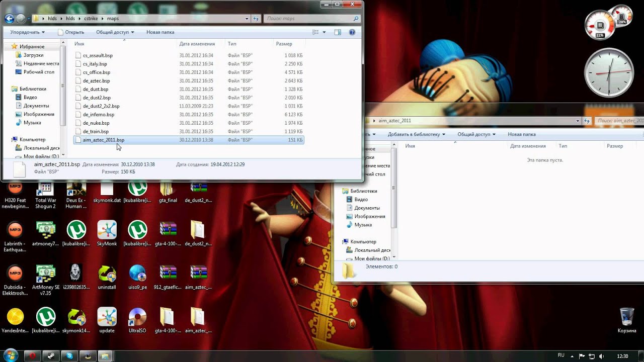644x362 pixels.
Task: Expand the address dropdown in aim_aztec_2011 window
Action: point(578,121)
